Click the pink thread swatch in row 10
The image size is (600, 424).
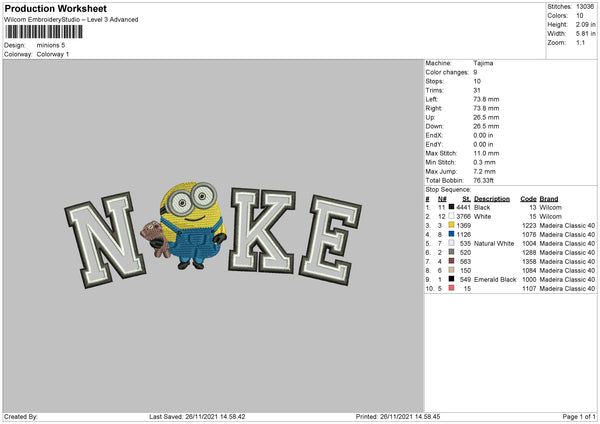tap(452, 288)
